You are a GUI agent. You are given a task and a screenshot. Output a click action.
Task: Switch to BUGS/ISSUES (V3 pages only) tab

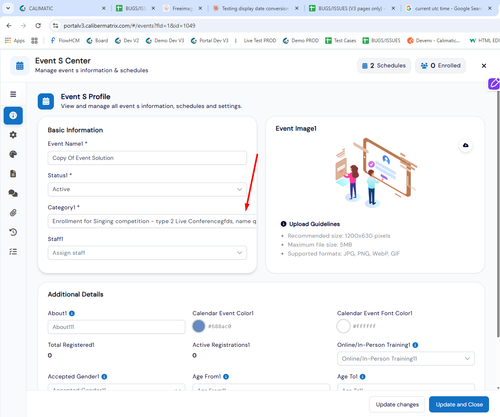[352, 8]
